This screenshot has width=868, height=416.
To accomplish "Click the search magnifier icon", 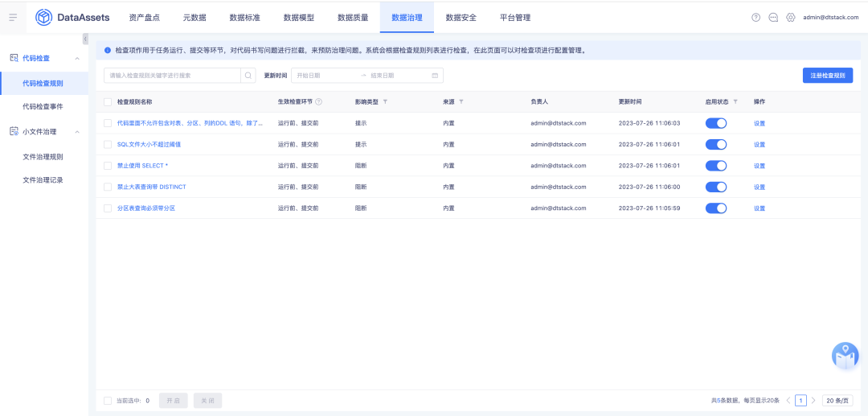I will pyautogui.click(x=249, y=76).
